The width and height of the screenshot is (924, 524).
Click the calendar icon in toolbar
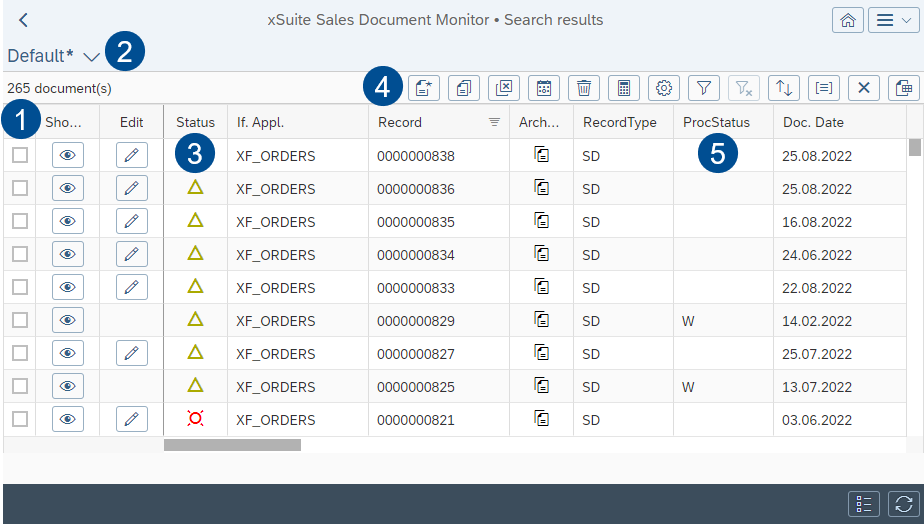click(544, 88)
